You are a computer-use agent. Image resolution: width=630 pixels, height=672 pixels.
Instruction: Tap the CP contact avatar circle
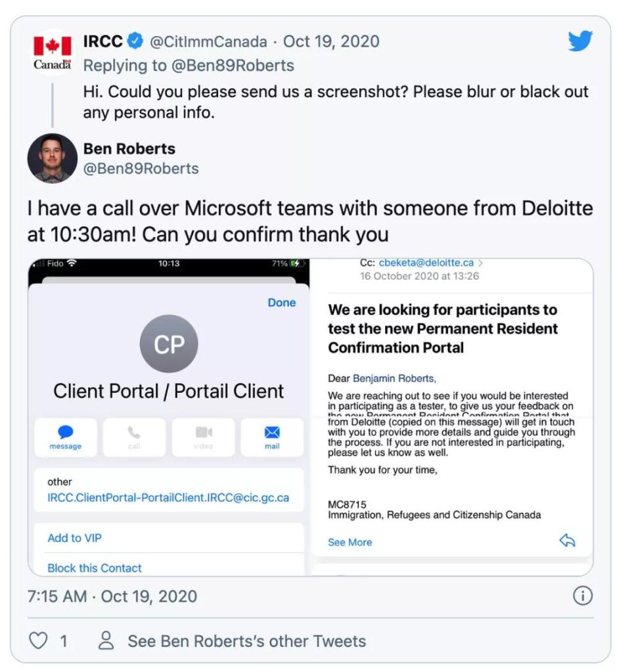169,344
